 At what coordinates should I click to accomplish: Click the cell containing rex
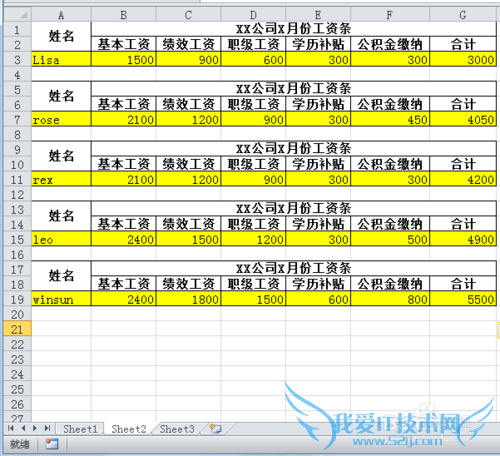(x=61, y=180)
